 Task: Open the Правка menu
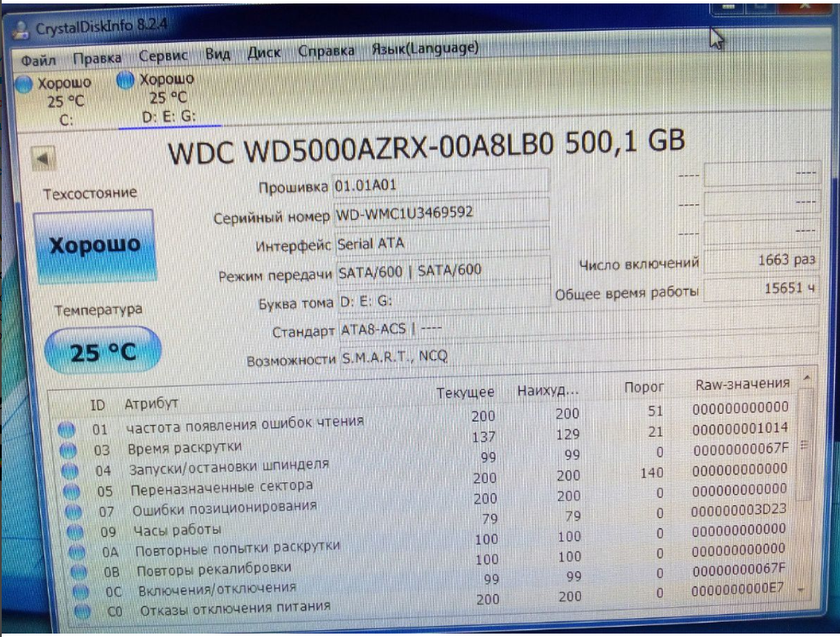[97, 58]
